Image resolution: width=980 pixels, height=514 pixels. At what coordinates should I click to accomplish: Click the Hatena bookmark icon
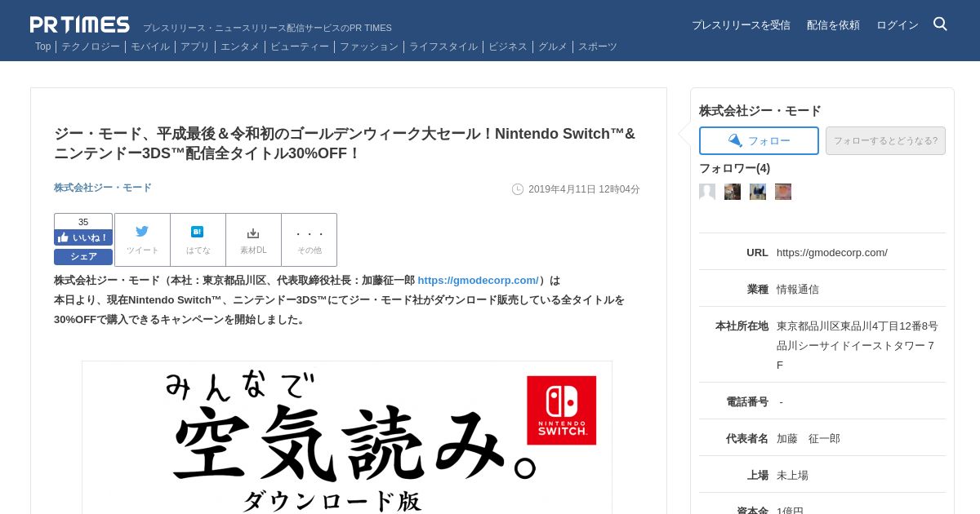click(198, 232)
